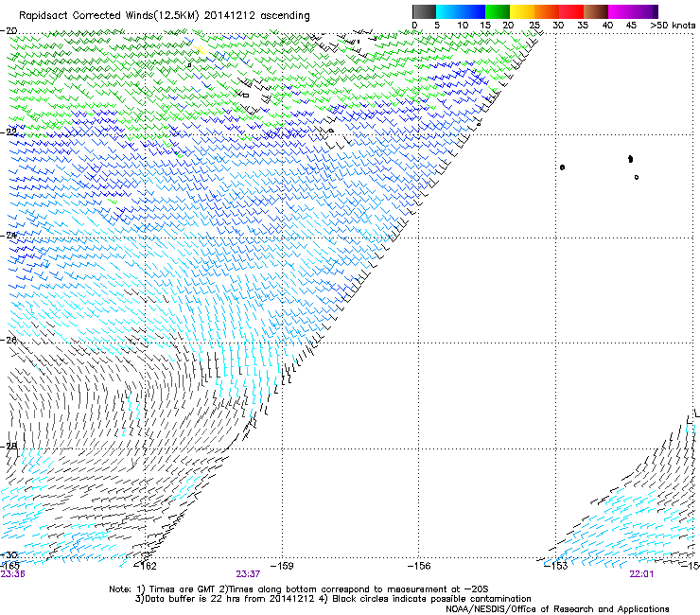Pick the brown 35–40 knots legend segment
This screenshot has height=615, width=700.
coord(596,11)
